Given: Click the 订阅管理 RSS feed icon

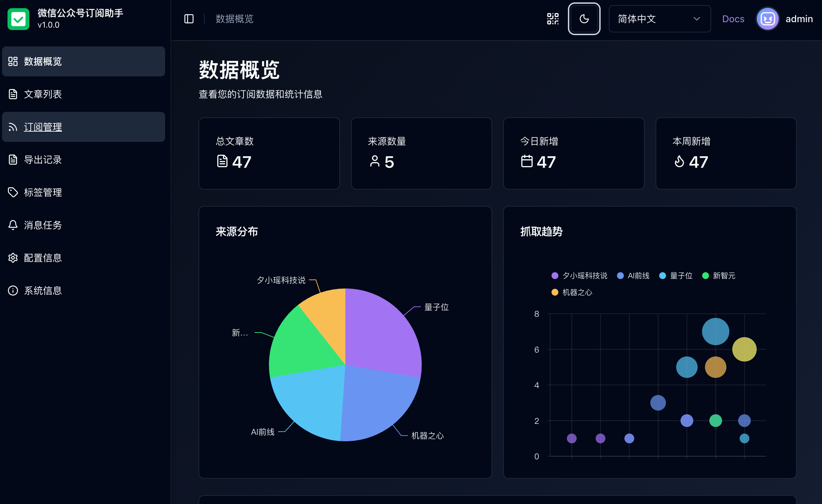Looking at the screenshot, I should pyautogui.click(x=13, y=127).
